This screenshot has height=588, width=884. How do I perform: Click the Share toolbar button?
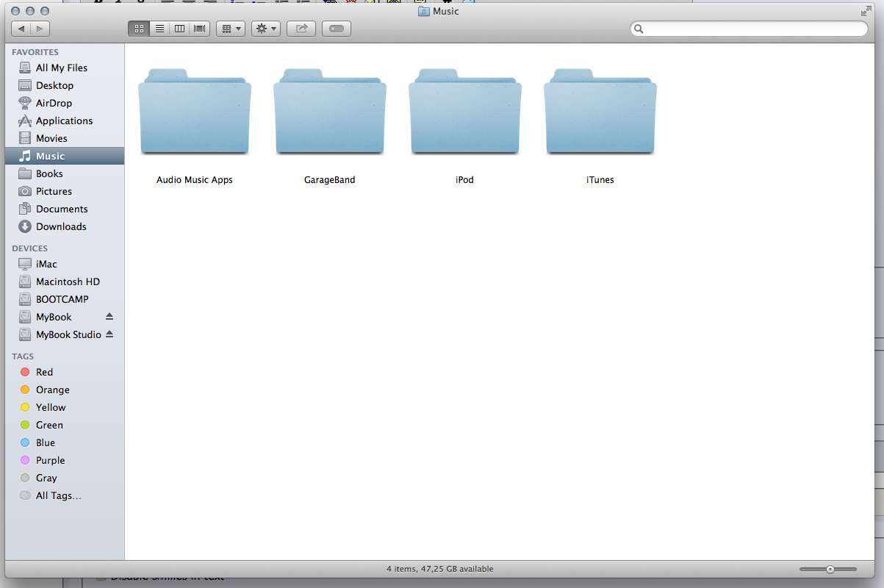click(x=301, y=29)
